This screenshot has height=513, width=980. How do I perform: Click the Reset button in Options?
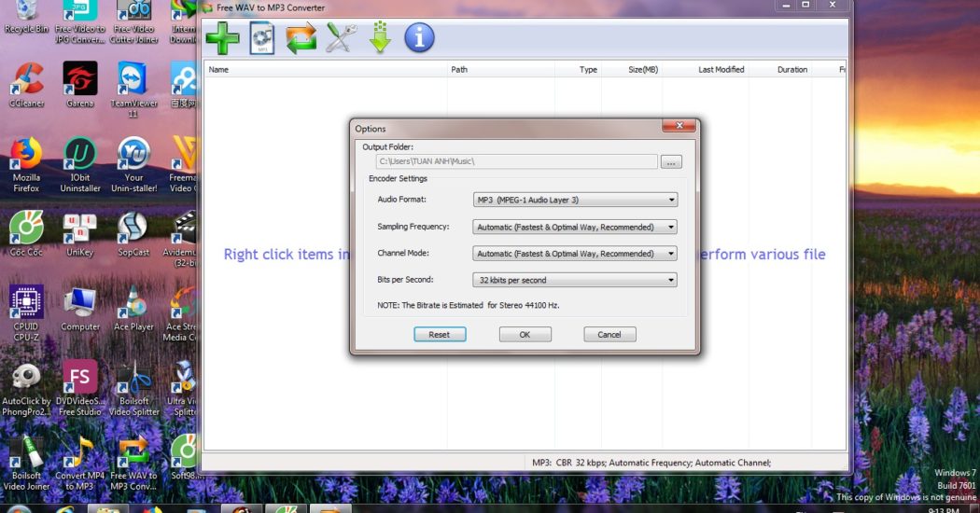click(x=440, y=334)
